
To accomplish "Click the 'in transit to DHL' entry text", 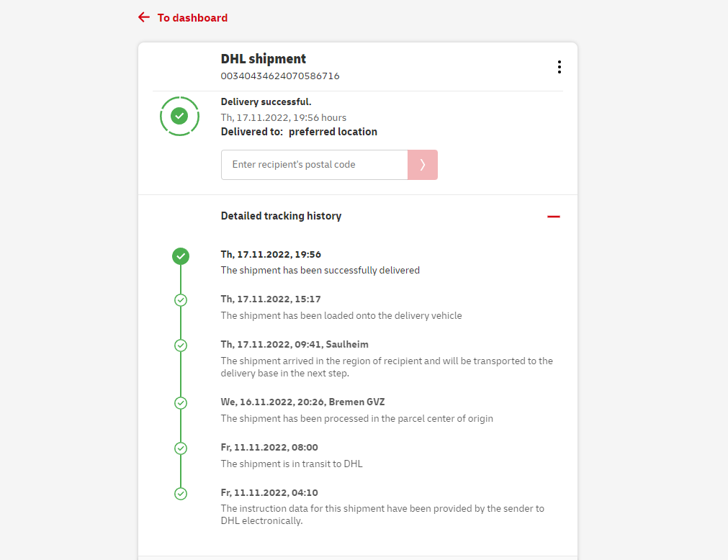I will coord(292,464).
